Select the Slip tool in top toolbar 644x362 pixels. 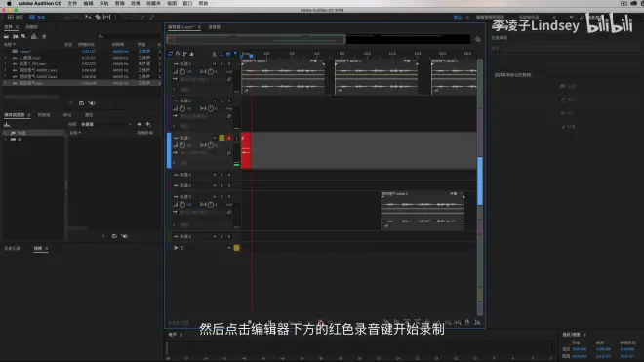106,17
